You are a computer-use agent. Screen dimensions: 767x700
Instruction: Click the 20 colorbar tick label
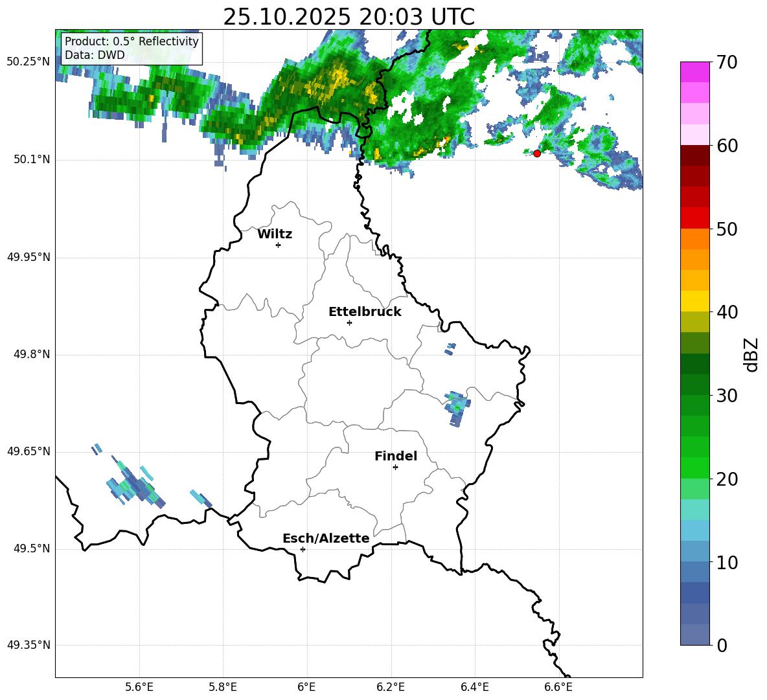[x=727, y=479]
